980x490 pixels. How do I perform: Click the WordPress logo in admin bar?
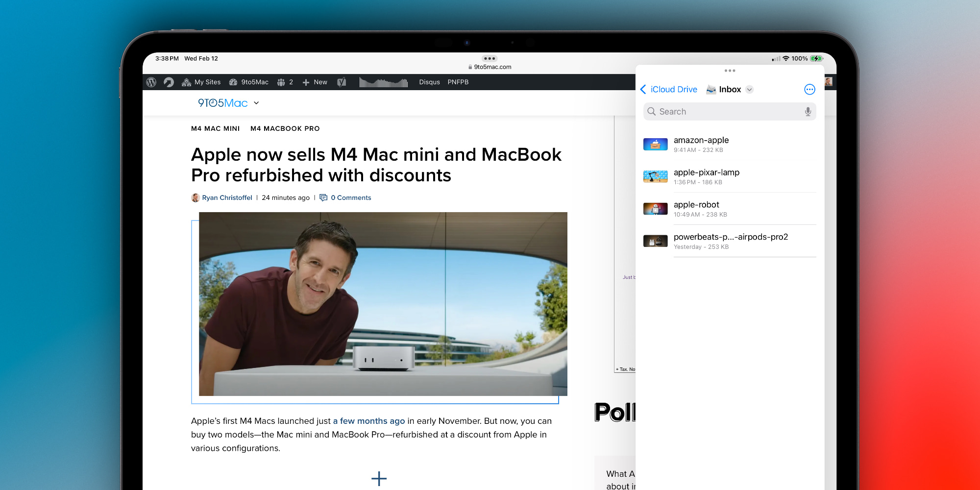[x=151, y=82]
